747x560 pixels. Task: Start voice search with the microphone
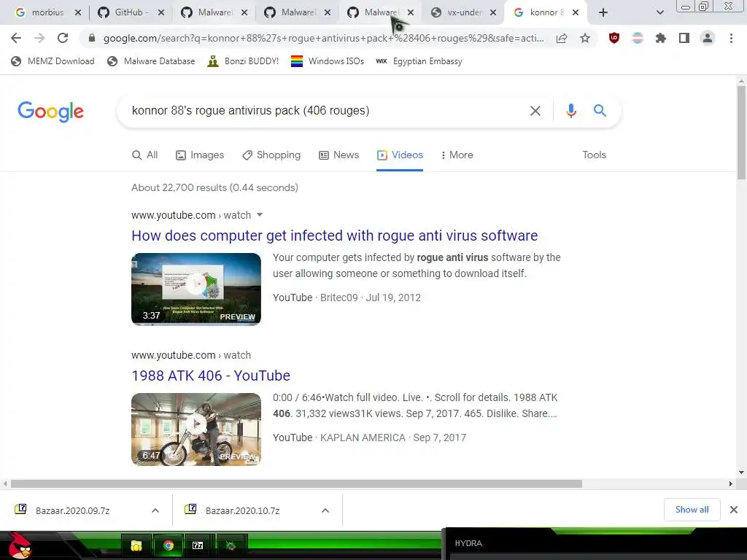570,111
